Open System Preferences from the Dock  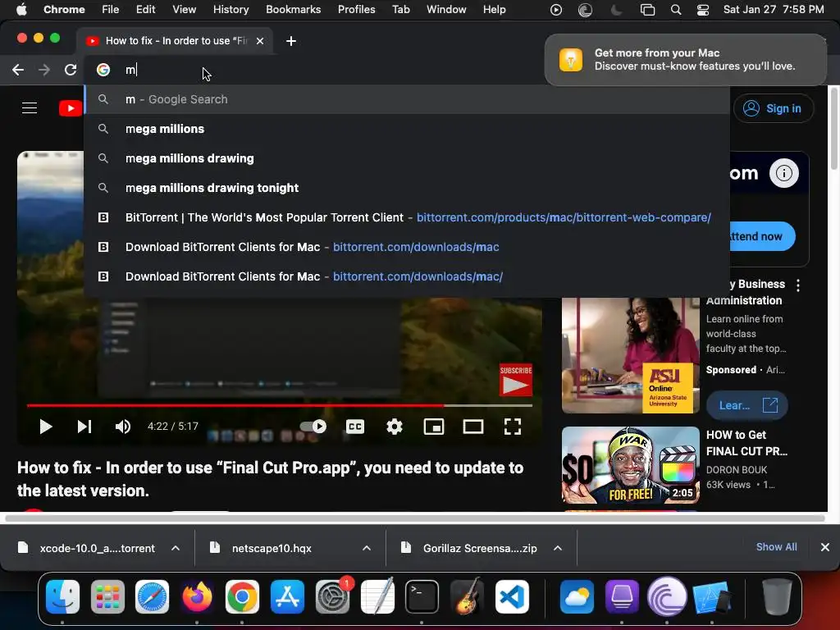(333, 597)
